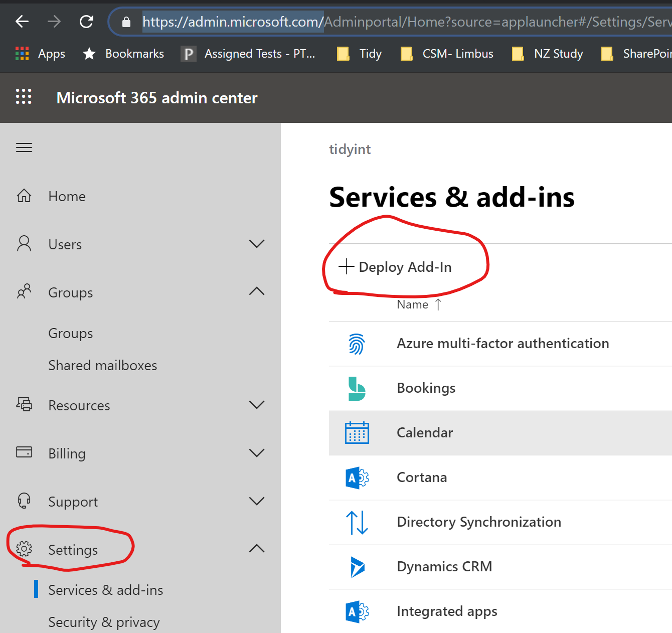Toggle the hamburger navigation menu
Screen dimensions: 672x633
click(24, 147)
